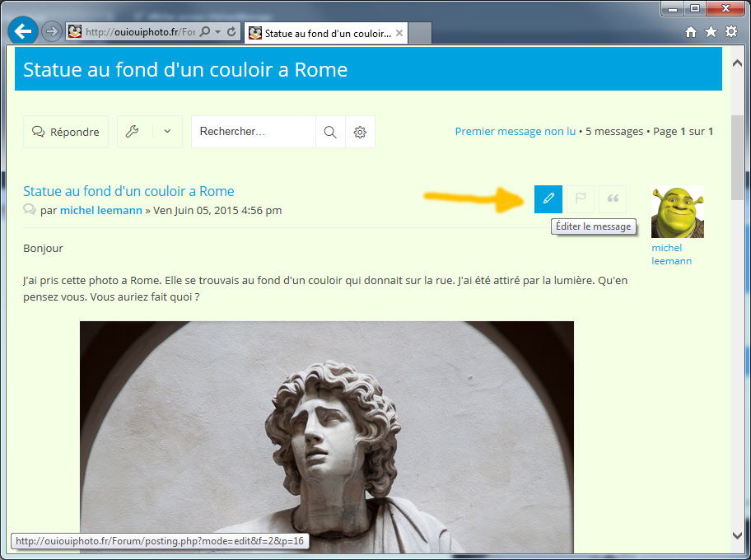Open post title 'Statue au fond d'un couloir a Rome'
Viewport: 751px width, 560px height.
coord(128,191)
